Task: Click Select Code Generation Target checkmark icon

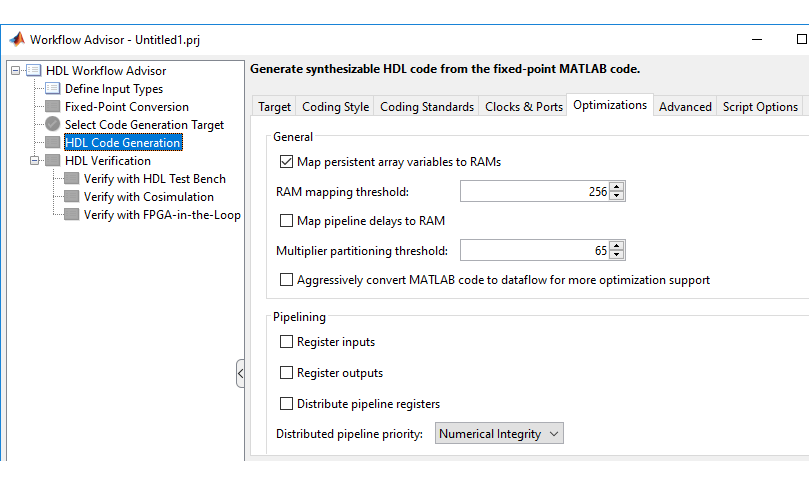Action: point(53,125)
